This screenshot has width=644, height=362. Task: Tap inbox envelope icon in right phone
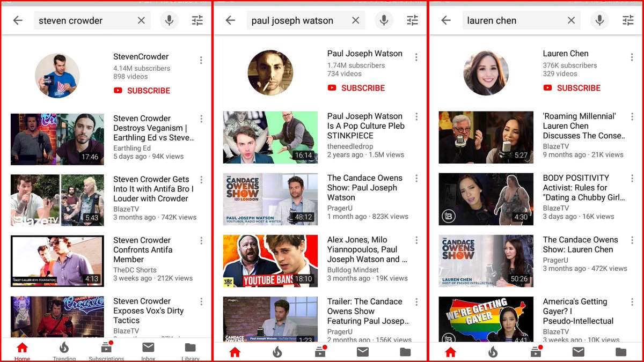(x=578, y=352)
